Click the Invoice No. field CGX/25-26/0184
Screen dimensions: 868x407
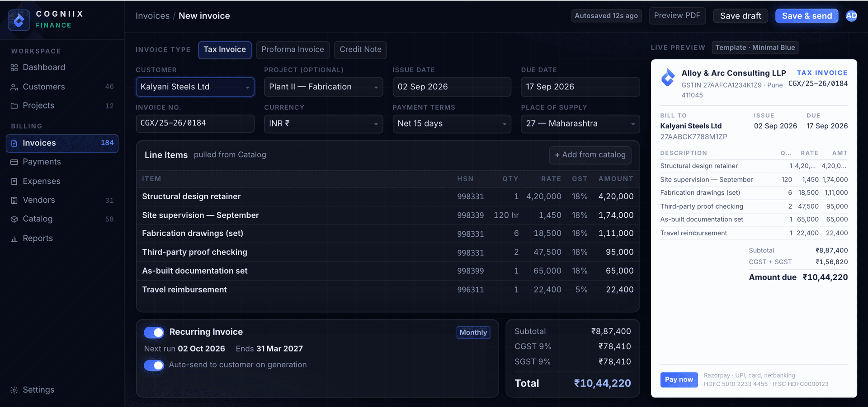(195, 124)
